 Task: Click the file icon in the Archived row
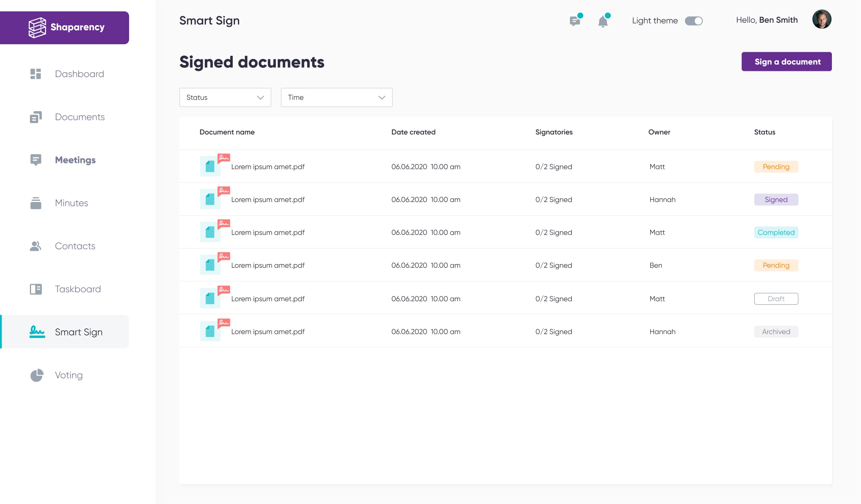click(210, 331)
